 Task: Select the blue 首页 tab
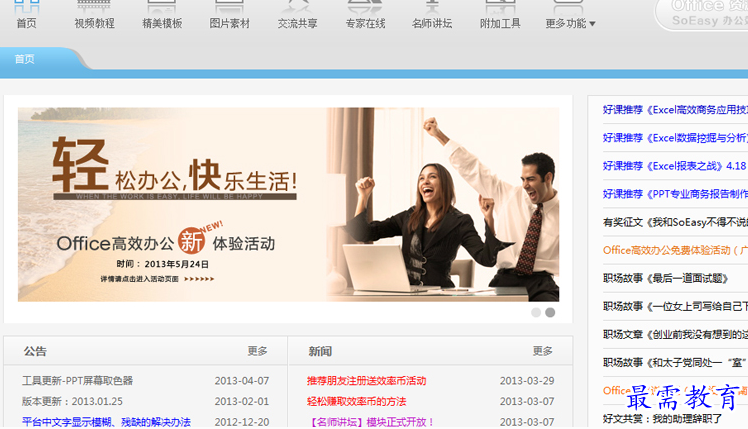pyautogui.click(x=25, y=59)
